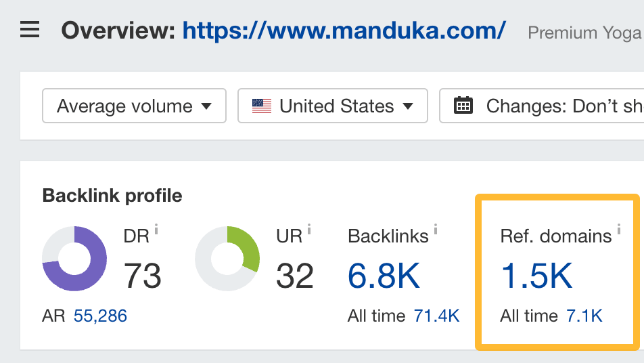Click the calendar icon beside Changes

(463, 106)
